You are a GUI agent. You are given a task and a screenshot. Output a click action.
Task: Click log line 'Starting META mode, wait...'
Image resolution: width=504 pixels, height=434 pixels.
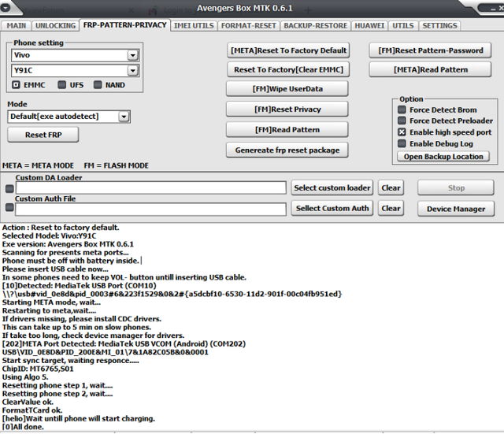51,302
